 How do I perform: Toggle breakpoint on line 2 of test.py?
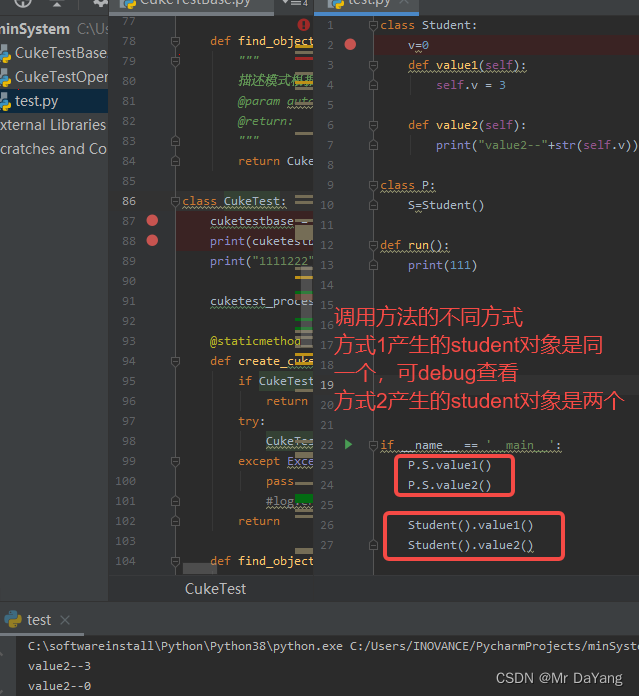point(350,44)
